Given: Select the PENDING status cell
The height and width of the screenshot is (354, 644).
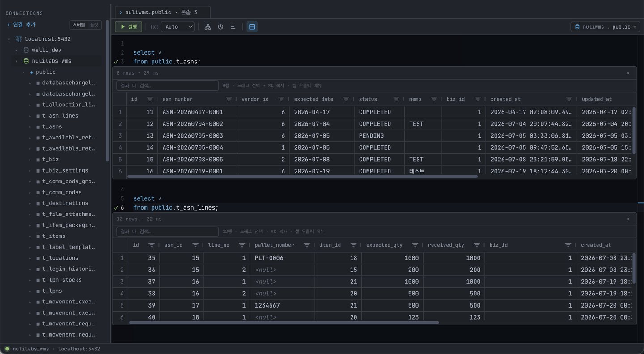Looking at the screenshot, I should 379,136.
